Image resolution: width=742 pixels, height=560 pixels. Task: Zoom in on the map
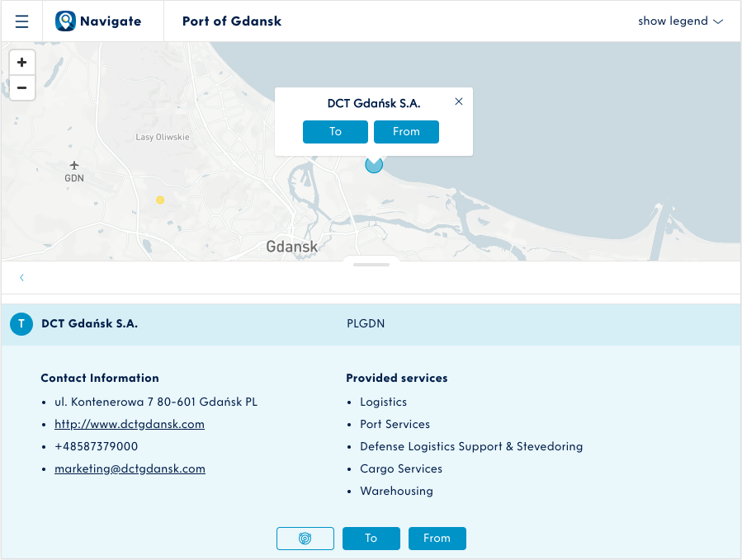(21, 63)
